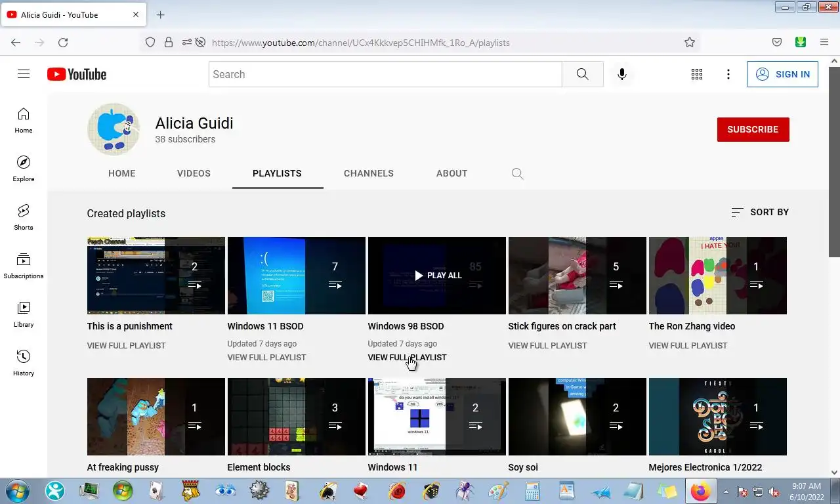This screenshot has width=840, height=504.
Task: Open the Windows 11 BSOD playlist thumbnail
Action: pos(297,276)
